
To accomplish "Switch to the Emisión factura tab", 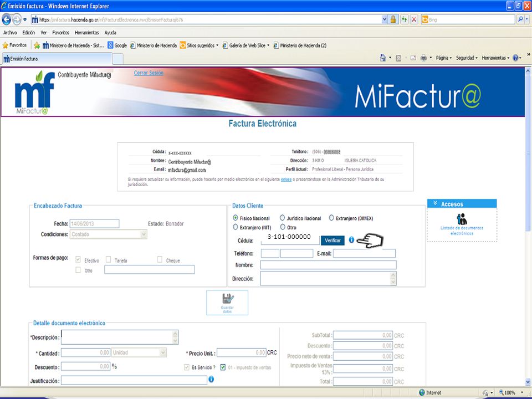I will (57, 59).
